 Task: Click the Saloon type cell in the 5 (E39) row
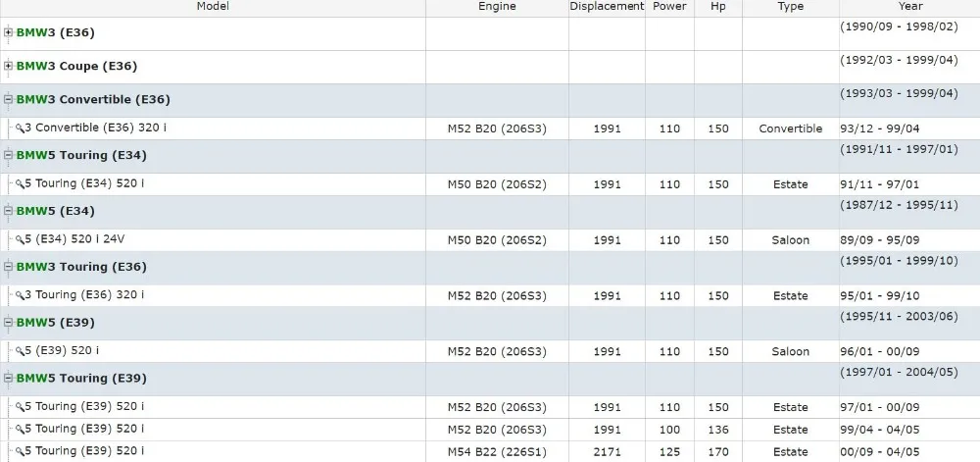click(x=791, y=352)
